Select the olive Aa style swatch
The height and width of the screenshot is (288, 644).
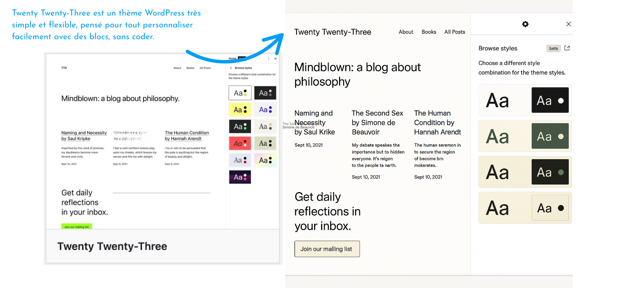tap(265, 143)
